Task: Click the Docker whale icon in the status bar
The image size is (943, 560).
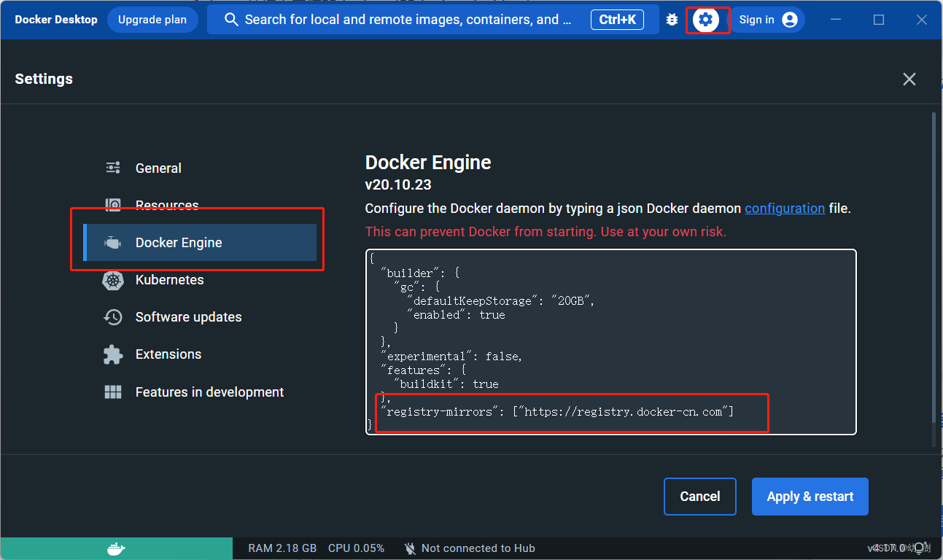Action: pos(117,548)
